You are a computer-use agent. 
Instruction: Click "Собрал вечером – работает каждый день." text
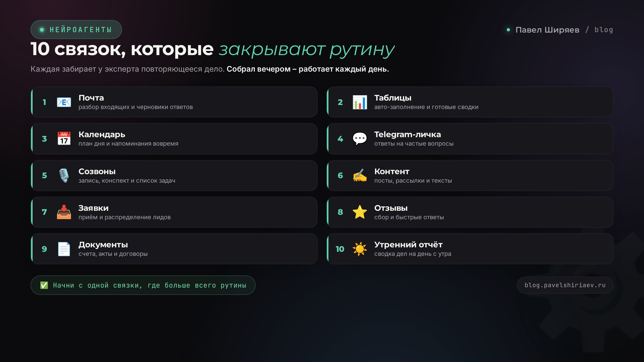click(308, 69)
